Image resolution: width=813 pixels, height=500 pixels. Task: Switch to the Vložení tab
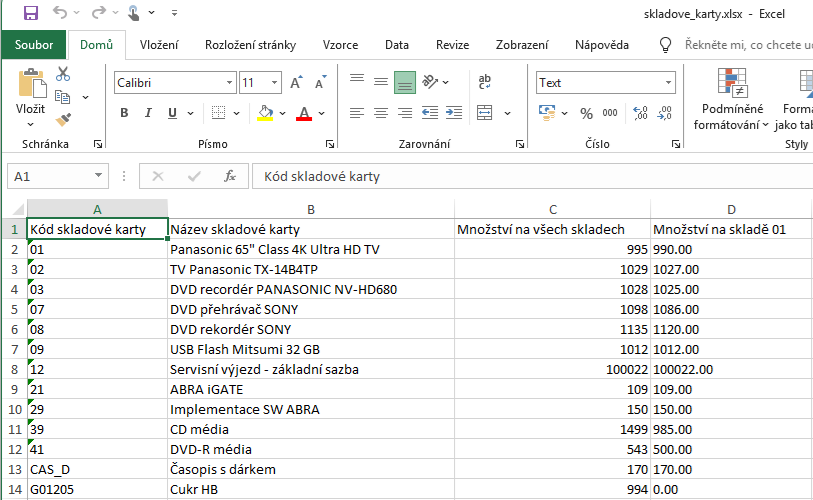coord(159,45)
